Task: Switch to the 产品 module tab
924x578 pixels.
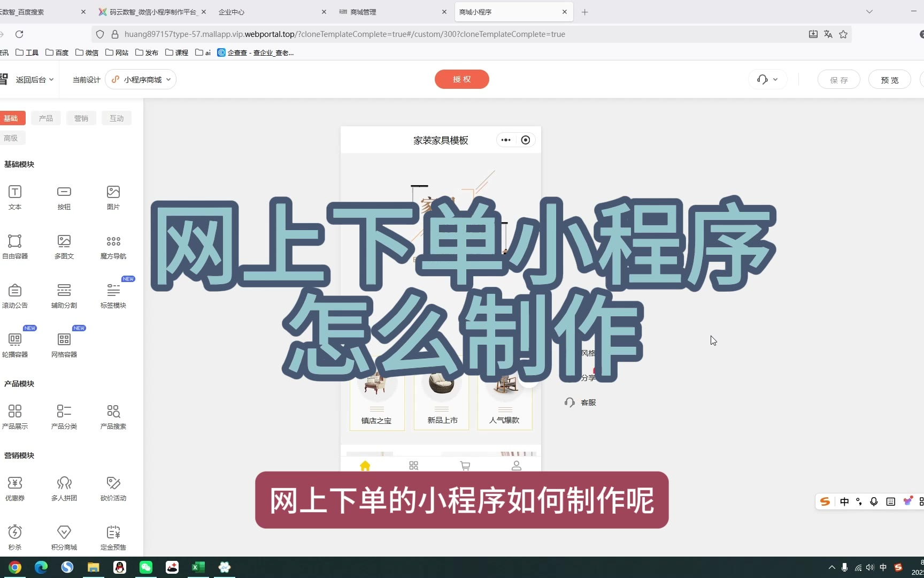Action: (x=46, y=118)
